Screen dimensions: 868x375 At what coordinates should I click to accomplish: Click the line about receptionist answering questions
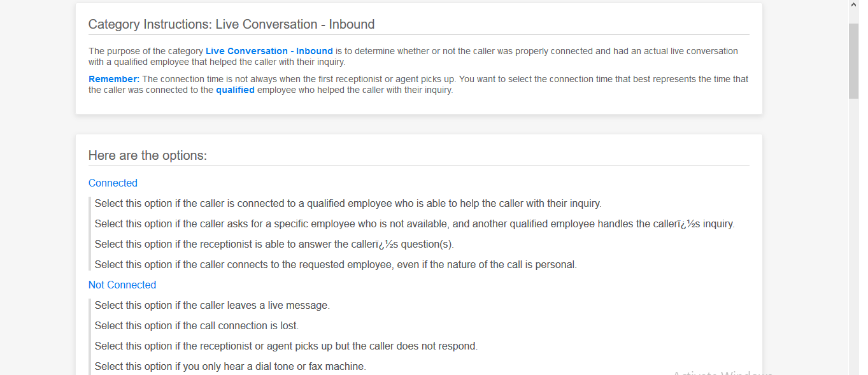[274, 244]
